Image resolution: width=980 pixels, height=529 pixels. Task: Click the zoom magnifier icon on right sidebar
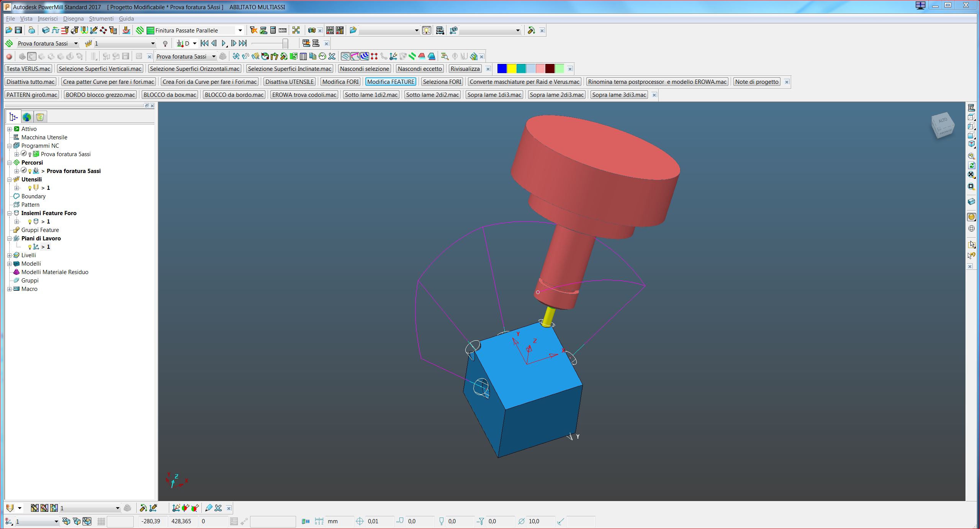point(972,156)
